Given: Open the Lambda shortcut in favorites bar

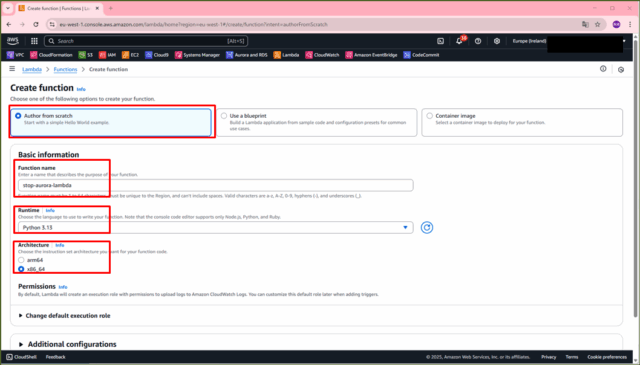Looking at the screenshot, I should 287,55.
